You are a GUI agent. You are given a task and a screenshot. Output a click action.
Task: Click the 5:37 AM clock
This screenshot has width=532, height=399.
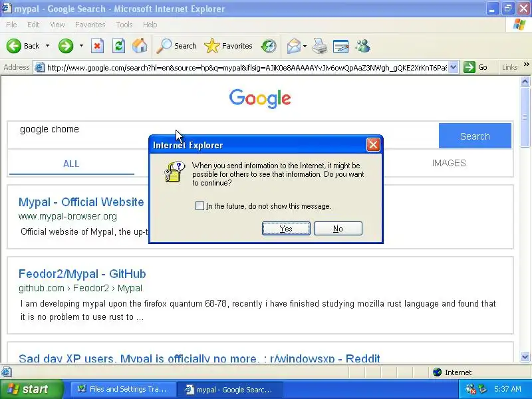click(507, 389)
